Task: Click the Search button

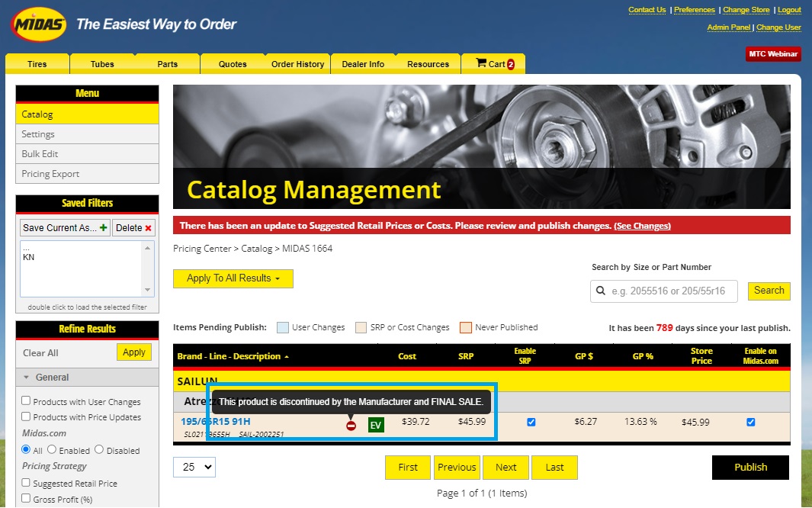Action: pos(769,291)
